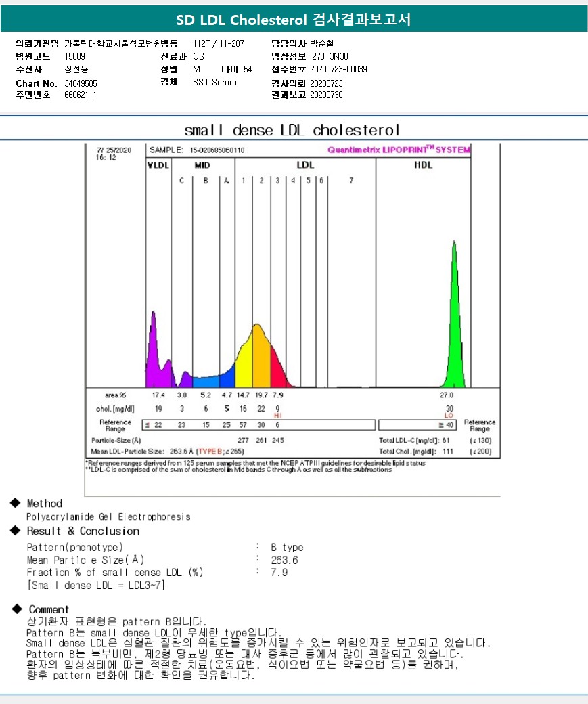
Task: Select the Total LDL-C value 61
Action: [446, 441]
